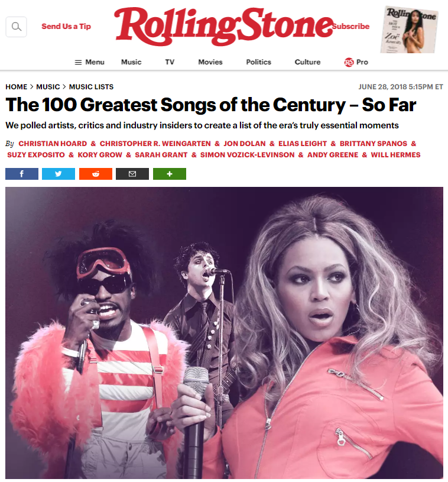The width and height of the screenshot is (448, 482).
Task: Click the Send Us a Tip link
Action: click(x=66, y=27)
